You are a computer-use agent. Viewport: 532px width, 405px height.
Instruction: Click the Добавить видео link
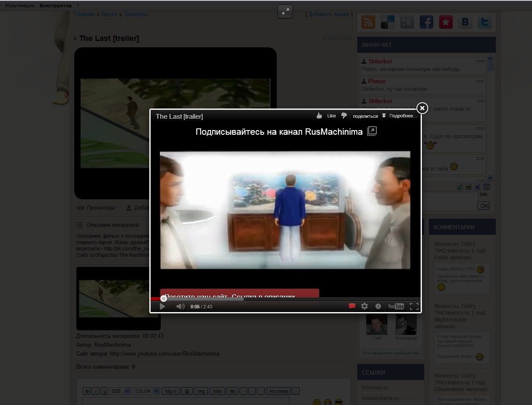click(329, 14)
